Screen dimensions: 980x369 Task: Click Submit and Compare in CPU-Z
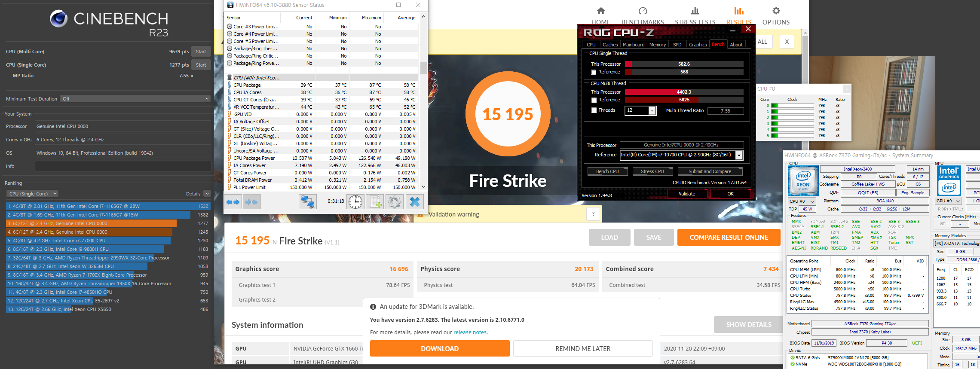(710, 171)
